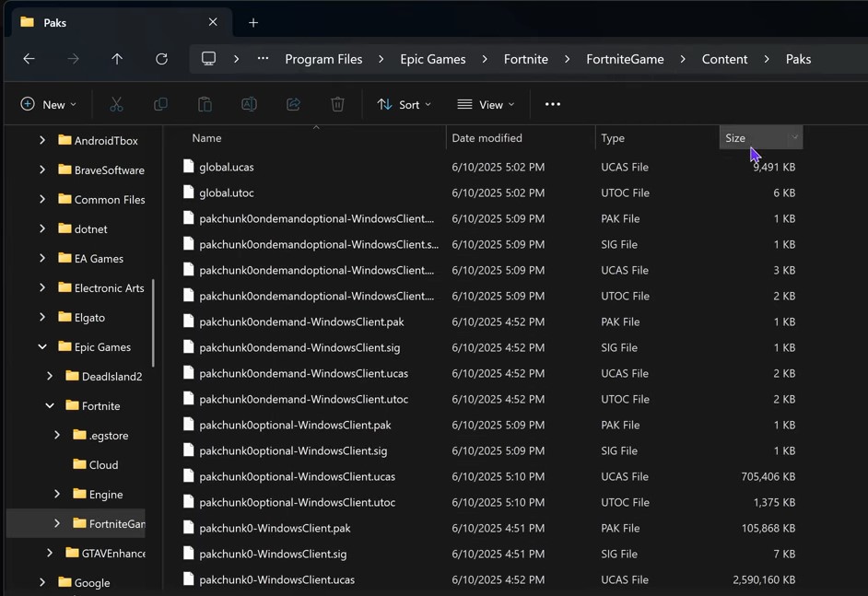868x596 pixels.
Task: Open the See more ellipsis menu
Action: point(553,105)
